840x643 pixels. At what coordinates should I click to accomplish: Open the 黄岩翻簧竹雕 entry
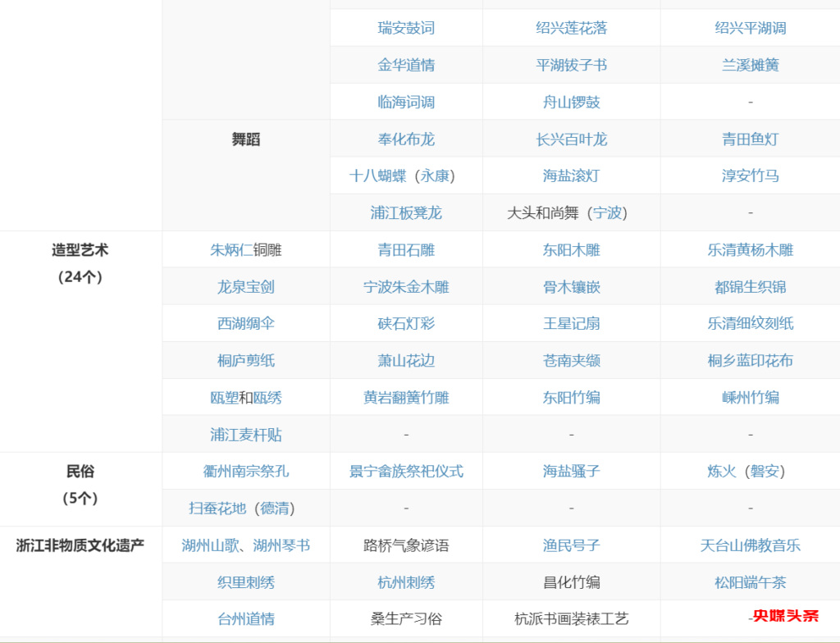click(405, 397)
